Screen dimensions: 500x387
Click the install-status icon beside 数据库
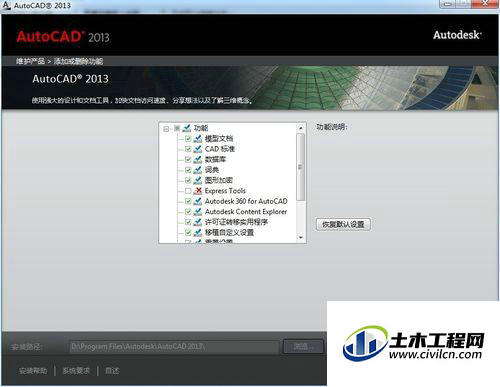coord(198,159)
